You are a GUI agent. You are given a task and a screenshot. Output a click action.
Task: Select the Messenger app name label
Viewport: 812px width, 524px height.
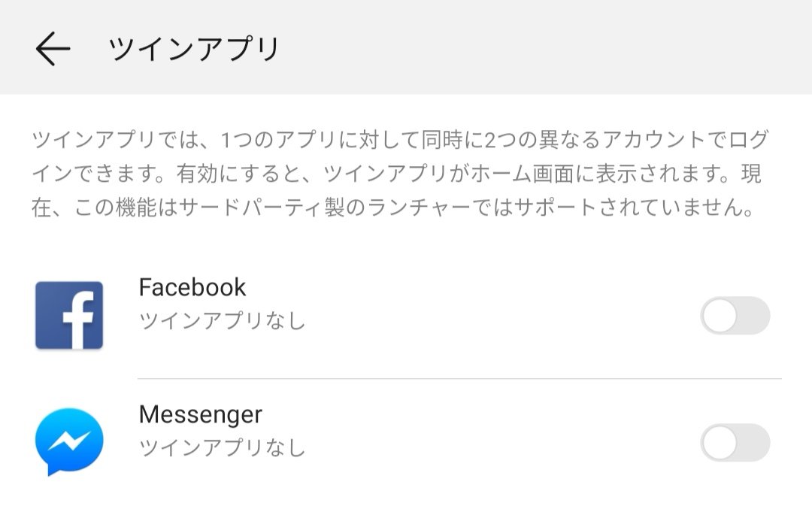[201, 414]
